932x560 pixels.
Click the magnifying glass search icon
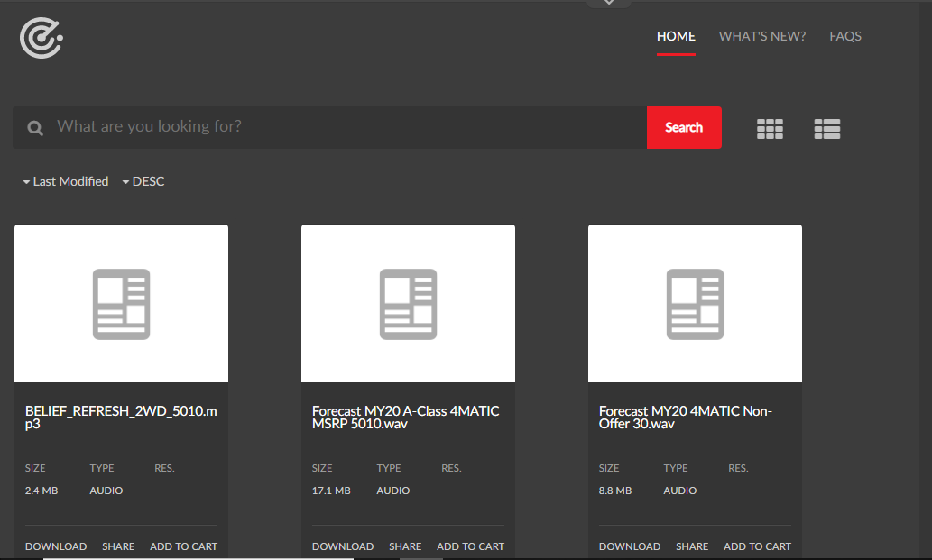point(34,128)
